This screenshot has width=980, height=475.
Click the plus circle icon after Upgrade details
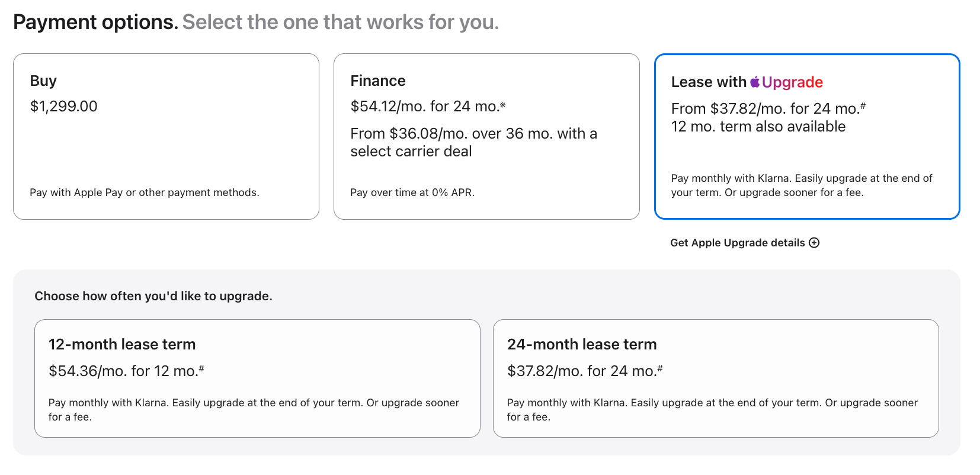(814, 243)
